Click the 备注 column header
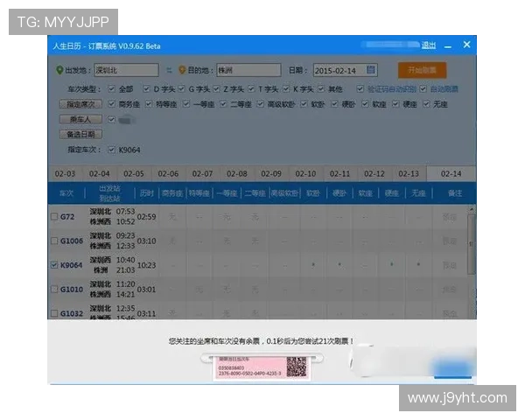 (455, 193)
